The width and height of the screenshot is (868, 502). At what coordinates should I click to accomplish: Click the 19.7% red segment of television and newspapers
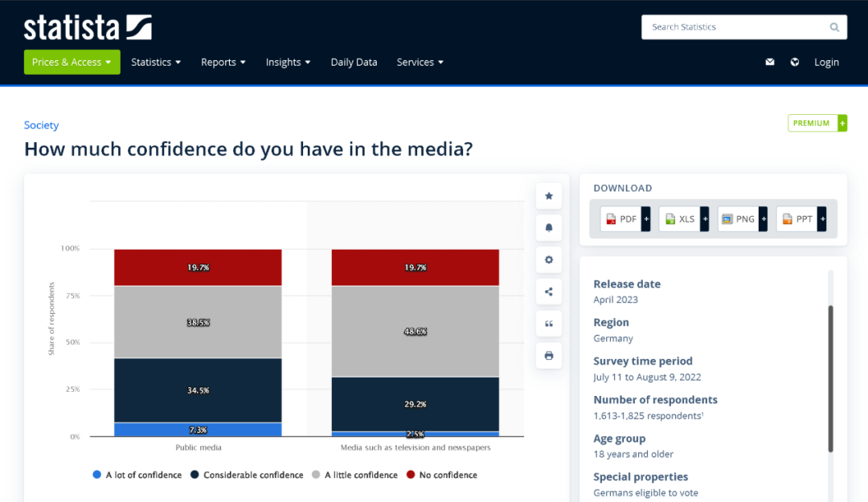(x=416, y=267)
